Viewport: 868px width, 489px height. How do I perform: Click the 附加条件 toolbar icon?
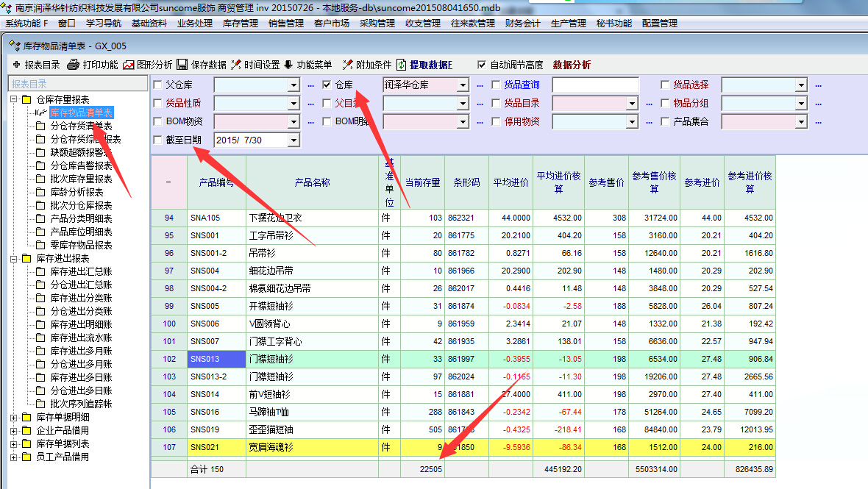pyautogui.click(x=347, y=65)
